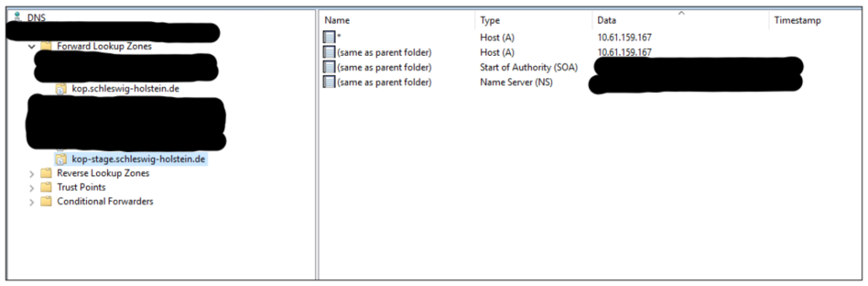Click the Data column header

point(680,20)
